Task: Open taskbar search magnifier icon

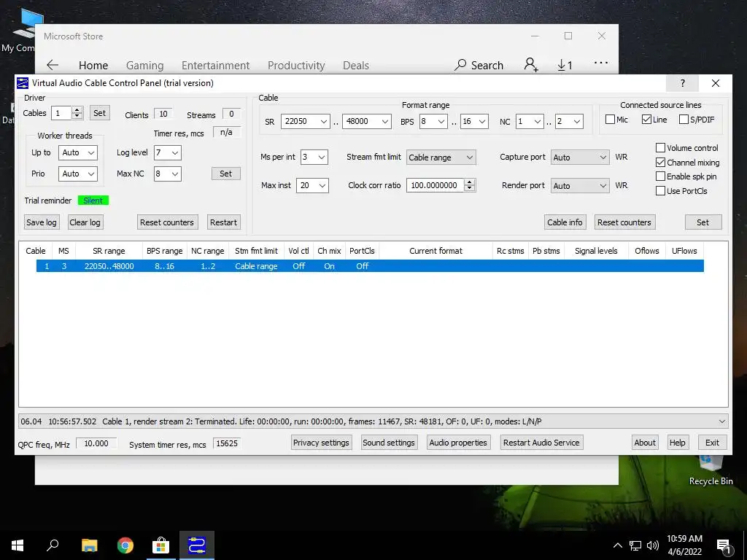Action: pos(53,545)
